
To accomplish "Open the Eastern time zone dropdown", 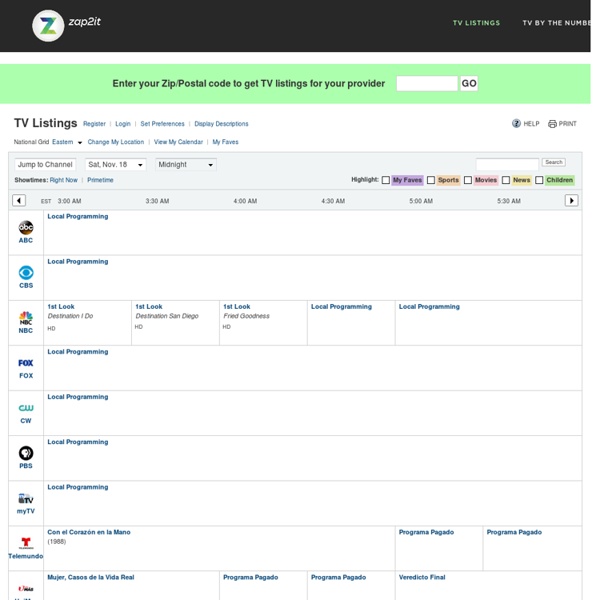I will [67, 142].
